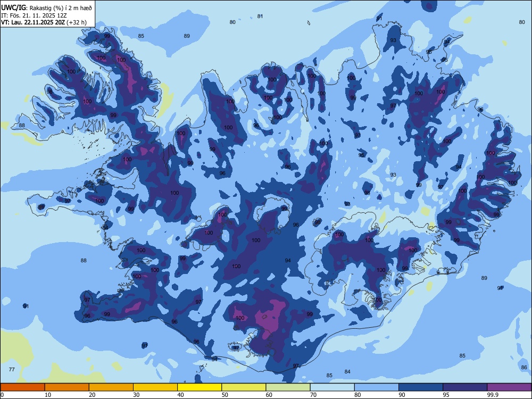Click the light green 60-70 legend swatch
The width and height of the screenshot is (532, 399).
tap(288, 387)
